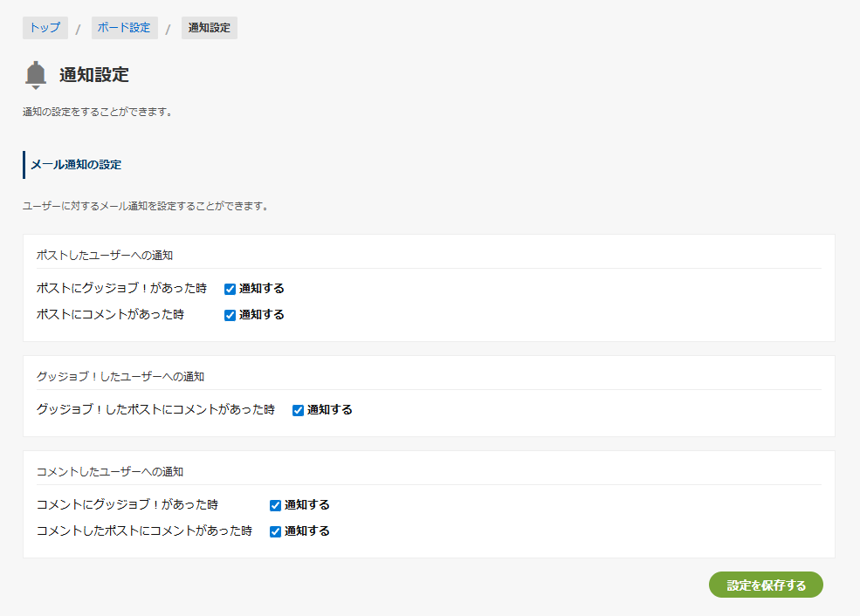This screenshot has width=860, height=616.
Task: Click the text ポストにコメントがあった時
Action: (x=110, y=315)
